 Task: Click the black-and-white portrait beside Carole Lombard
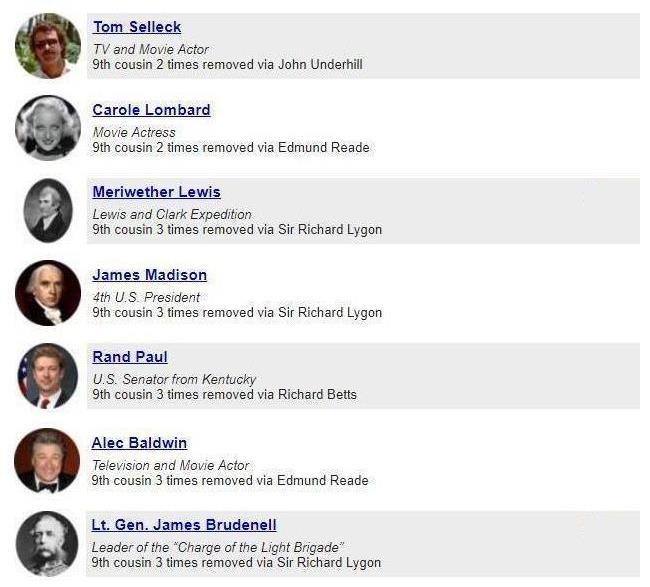click(x=48, y=128)
